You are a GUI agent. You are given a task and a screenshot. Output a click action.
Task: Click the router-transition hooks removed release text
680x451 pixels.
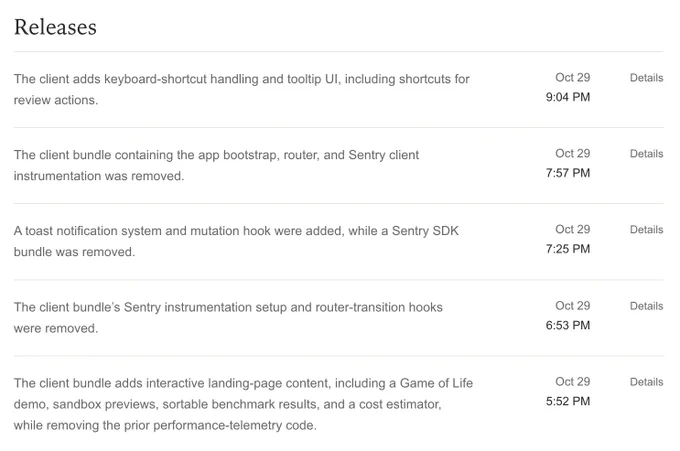click(228, 317)
